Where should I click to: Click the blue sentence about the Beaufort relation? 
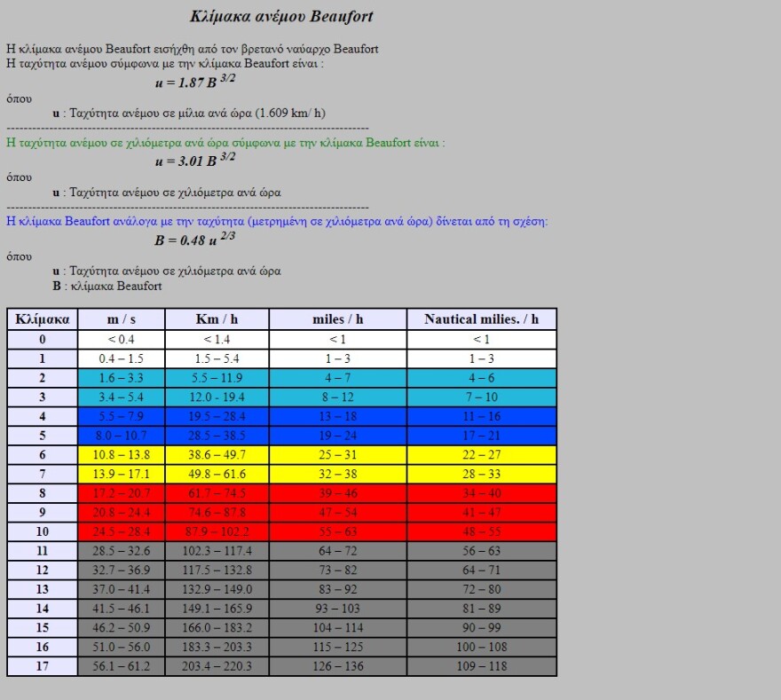point(277,221)
